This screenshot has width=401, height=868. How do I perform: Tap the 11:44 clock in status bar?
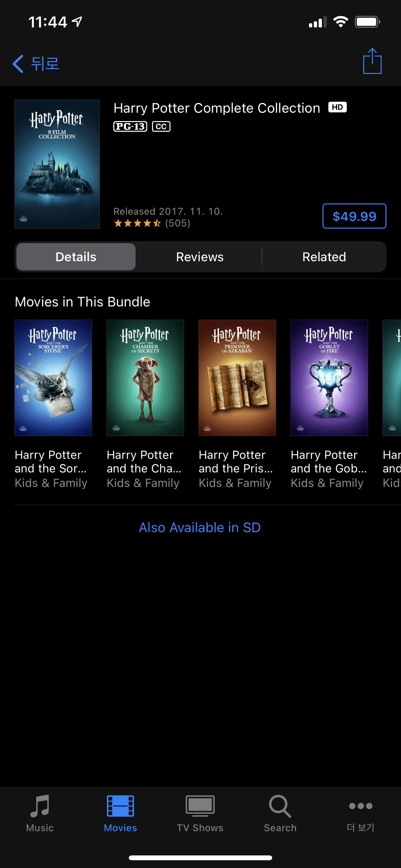click(48, 22)
